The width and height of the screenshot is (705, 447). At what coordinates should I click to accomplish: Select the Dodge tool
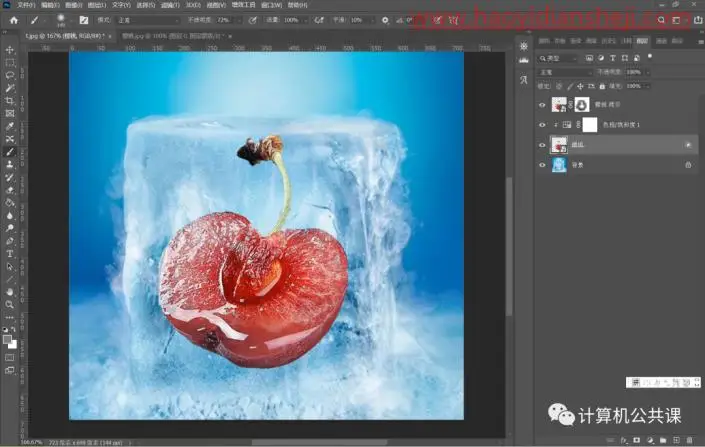[x=9, y=228]
